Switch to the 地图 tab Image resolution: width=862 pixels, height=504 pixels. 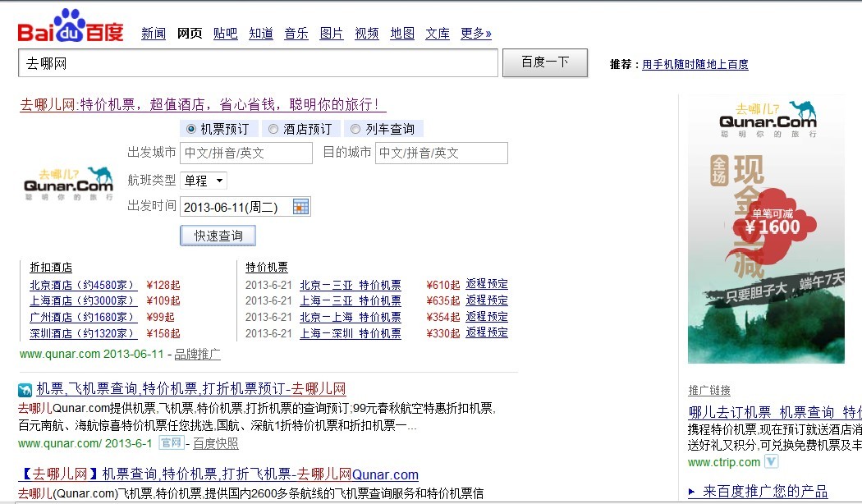[x=402, y=34]
